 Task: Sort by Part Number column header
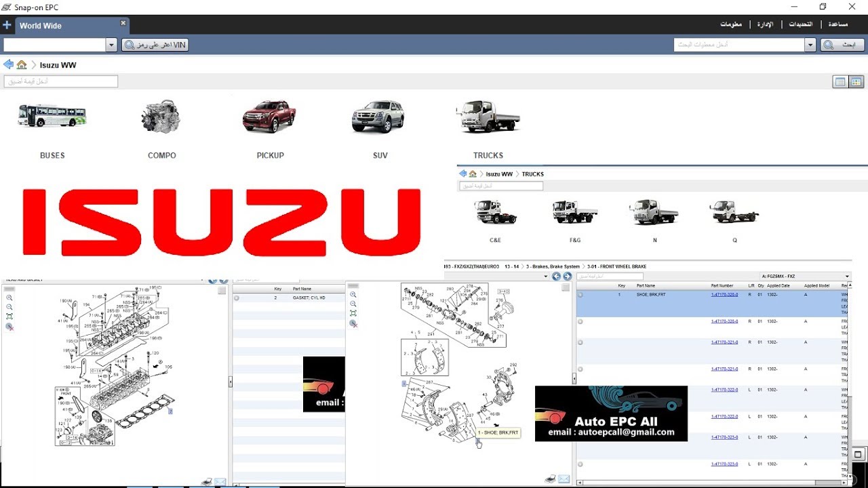click(722, 286)
